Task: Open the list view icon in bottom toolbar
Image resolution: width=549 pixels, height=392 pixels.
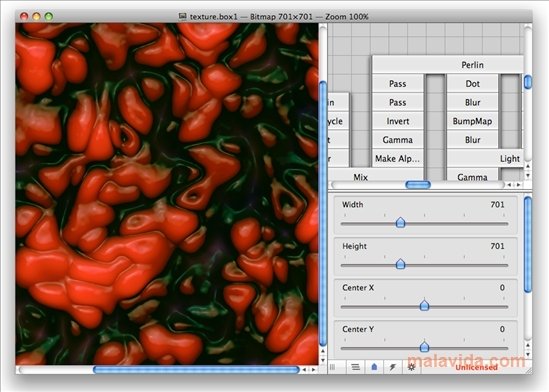Action: pyautogui.click(x=355, y=367)
